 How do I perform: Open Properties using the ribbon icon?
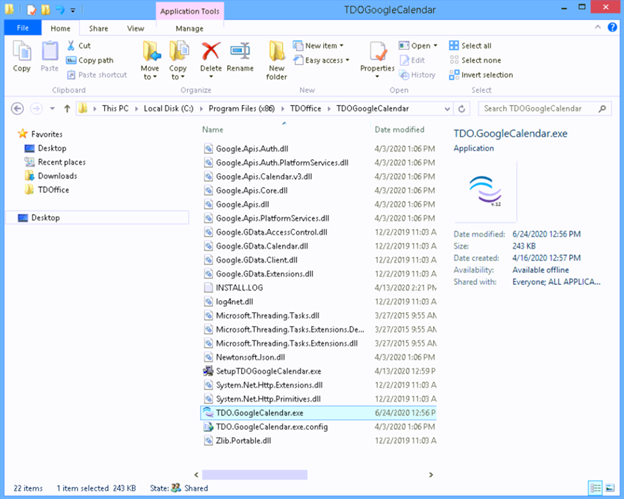(x=377, y=57)
